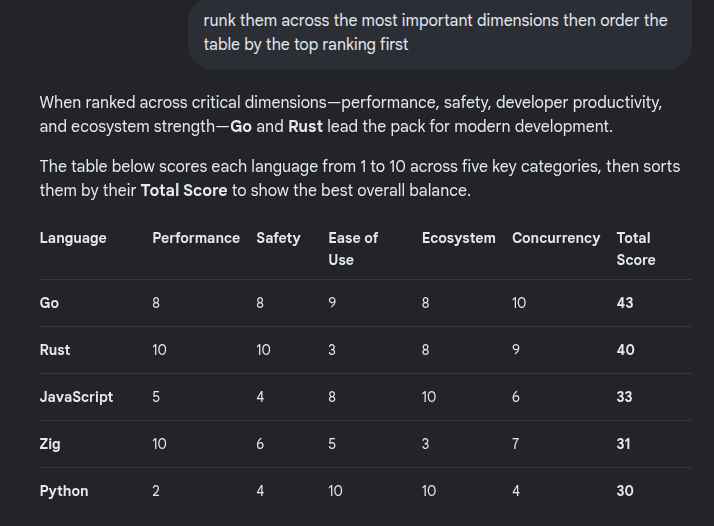Click JavaScript's Safety score of 4
The width and height of the screenshot is (714, 526).
pyautogui.click(x=260, y=397)
